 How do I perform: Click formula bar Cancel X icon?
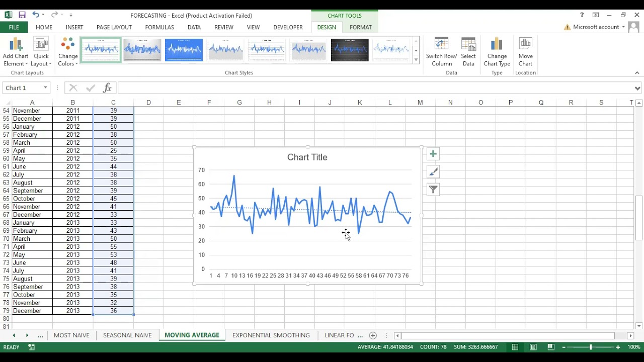point(73,88)
